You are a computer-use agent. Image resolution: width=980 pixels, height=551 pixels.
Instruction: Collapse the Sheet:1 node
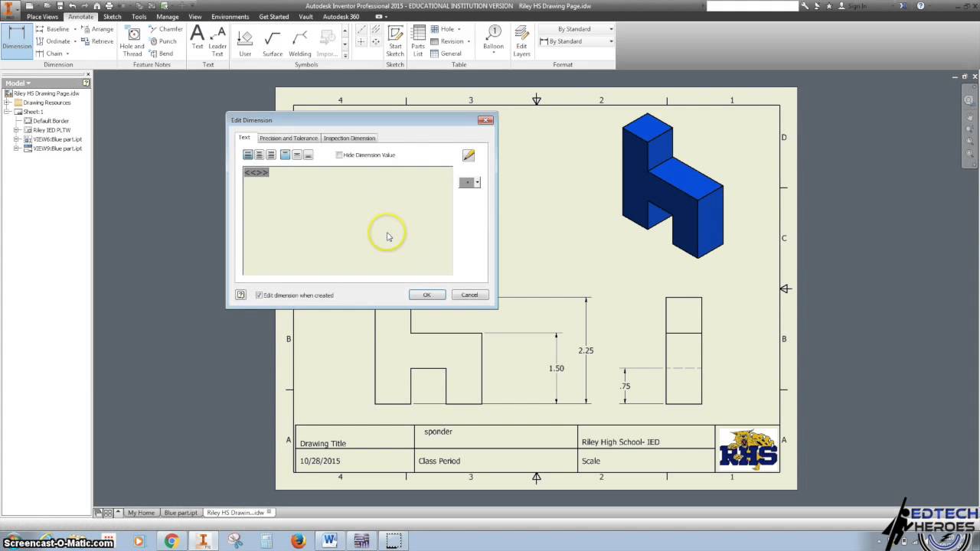[7, 112]
